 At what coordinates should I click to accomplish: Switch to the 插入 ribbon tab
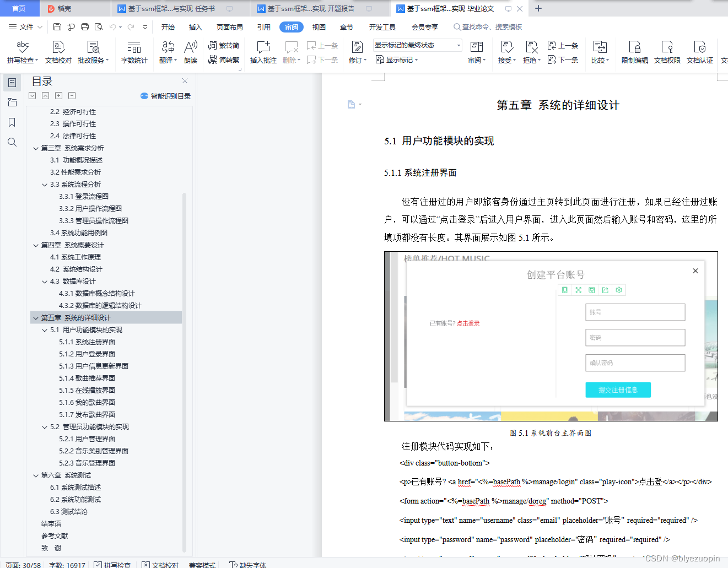tap(196, 27)
